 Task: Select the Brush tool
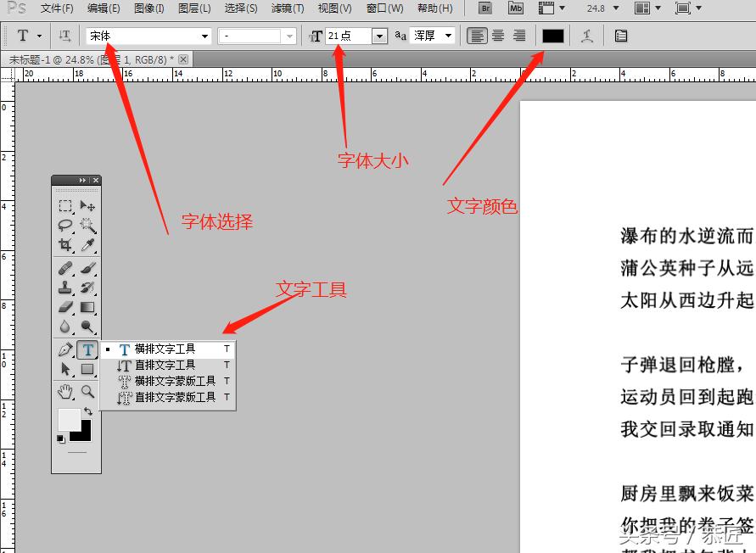[x=87, y=268]
